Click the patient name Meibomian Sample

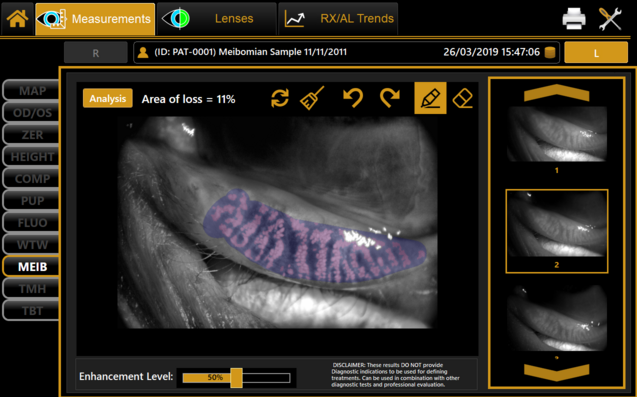point(260,52)
